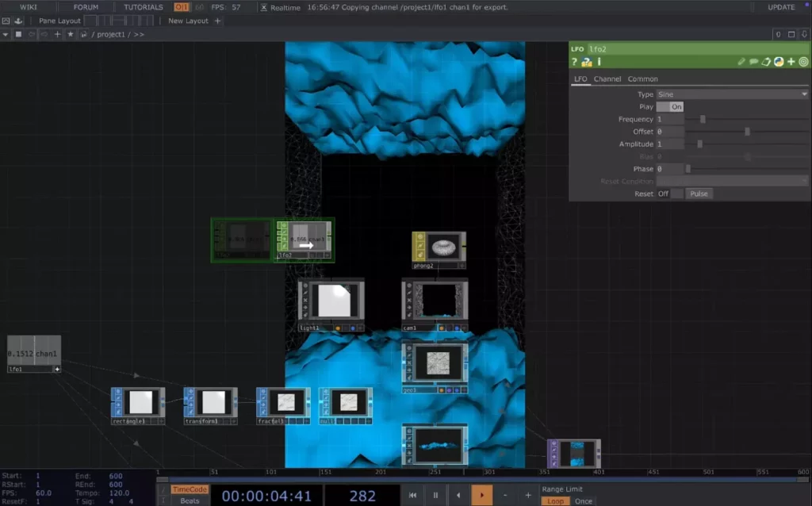Pause timeline playback
The width and height of the screenshot is (812, 506).
435,495
